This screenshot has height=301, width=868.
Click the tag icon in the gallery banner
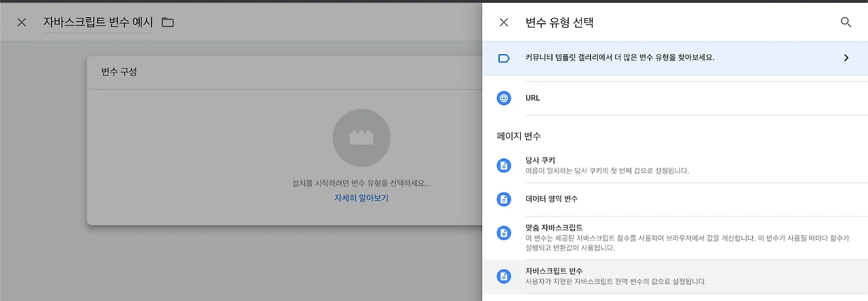504,58
